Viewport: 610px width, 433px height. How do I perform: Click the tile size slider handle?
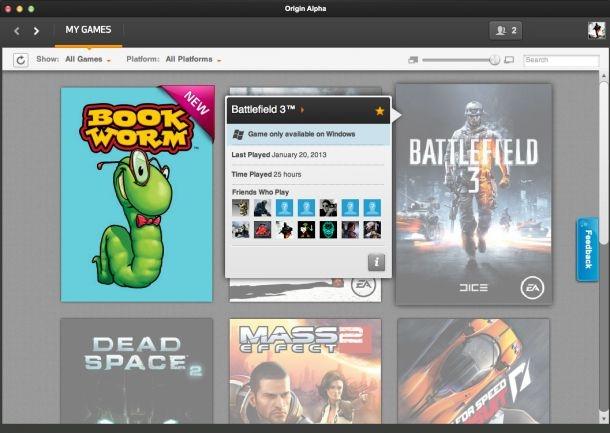[x=494, y=60]
